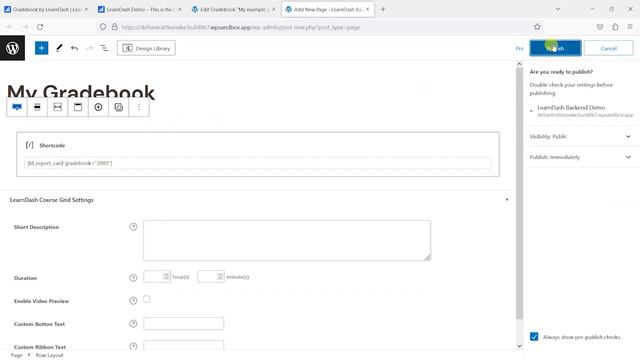Image resolution: width=640 pixels, height=360 pixels.
Task: Click inside the Short Description textarea
Action: pos(287,240)
